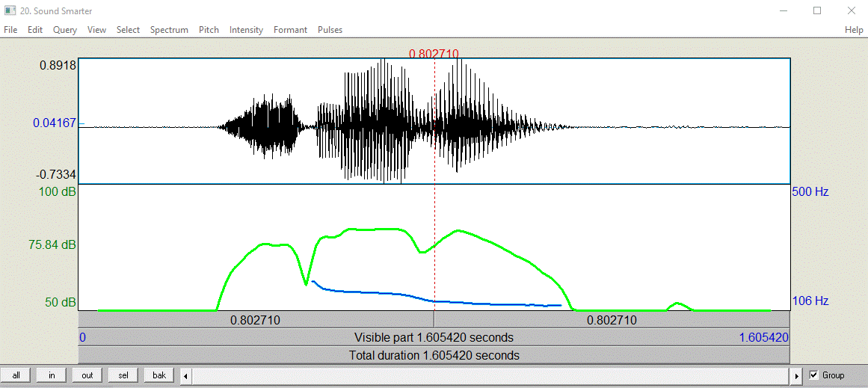The image size is (868, 388).
Task: Click the red cursor time 0.802710 label
Action: click(x=434, y=53)
